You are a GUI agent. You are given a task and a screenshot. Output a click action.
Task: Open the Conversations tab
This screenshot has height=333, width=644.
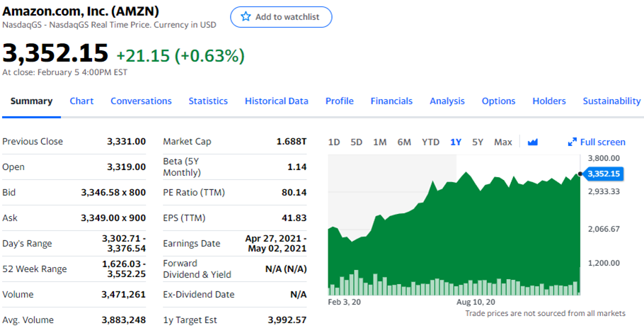[x=142, y=101]
